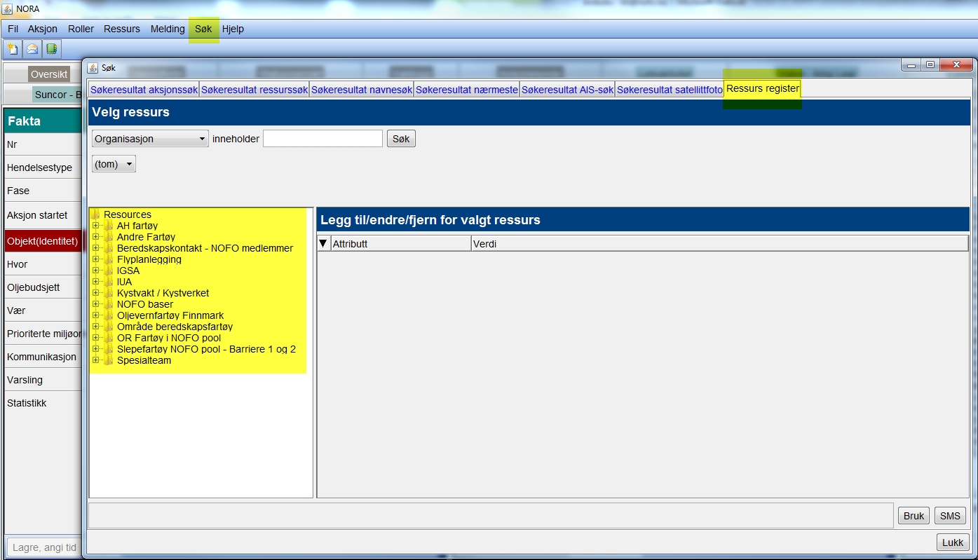Screen dimensions: 978x560
Task: Select the Ressurs register tab
Action: 763,89
